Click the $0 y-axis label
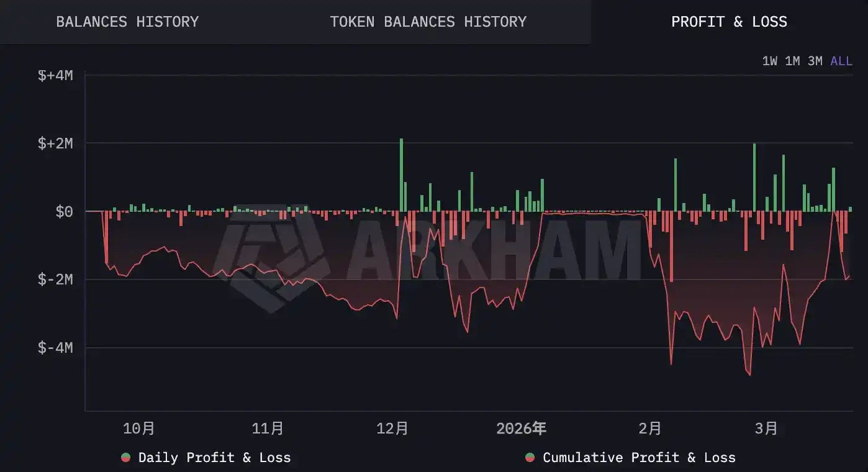 tap(64, 212)
